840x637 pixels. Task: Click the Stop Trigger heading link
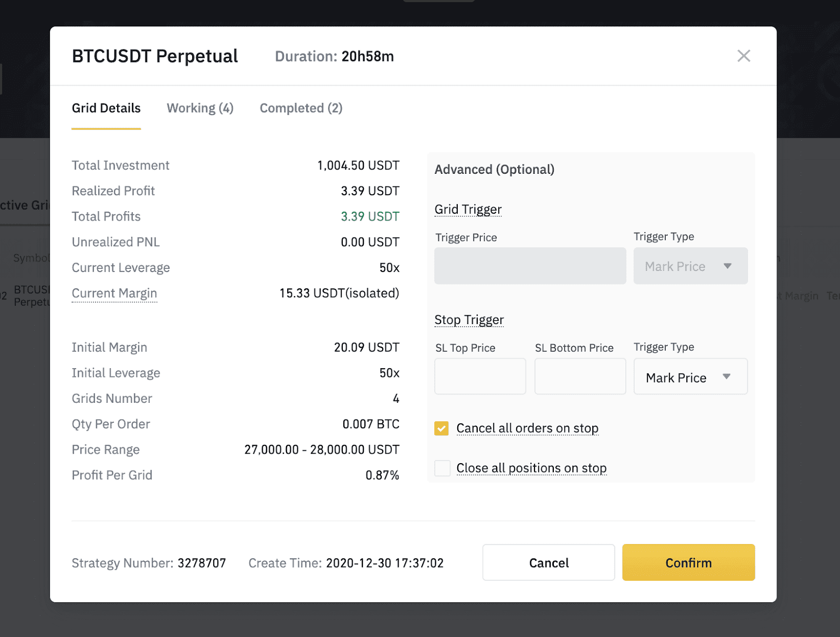click(x=469, y=320)
